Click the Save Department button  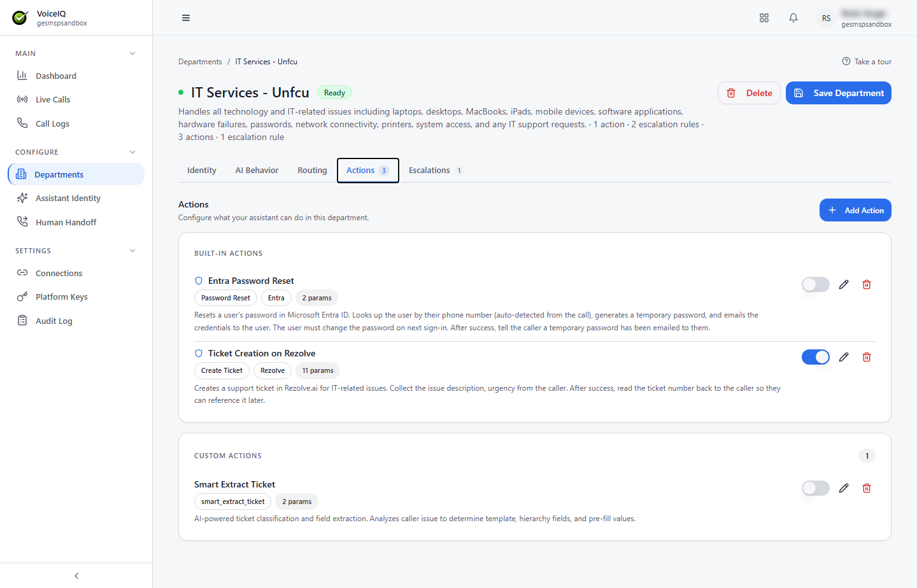(839, 93)
